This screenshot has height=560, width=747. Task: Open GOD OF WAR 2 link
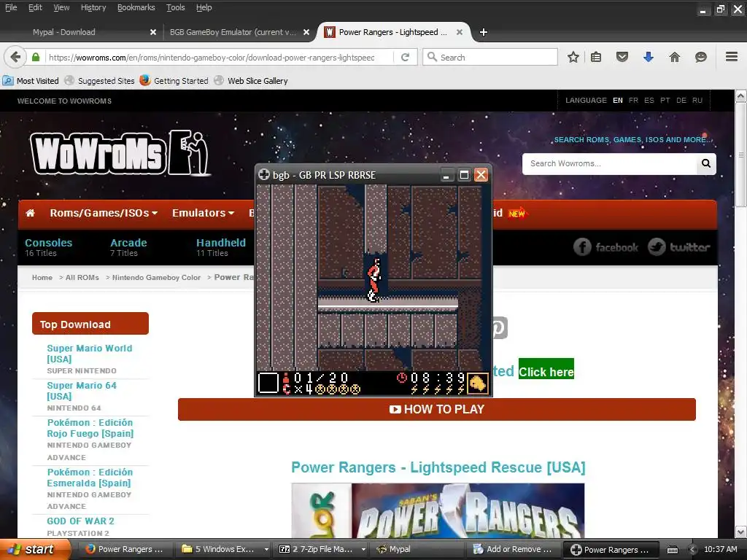(80, 521)
